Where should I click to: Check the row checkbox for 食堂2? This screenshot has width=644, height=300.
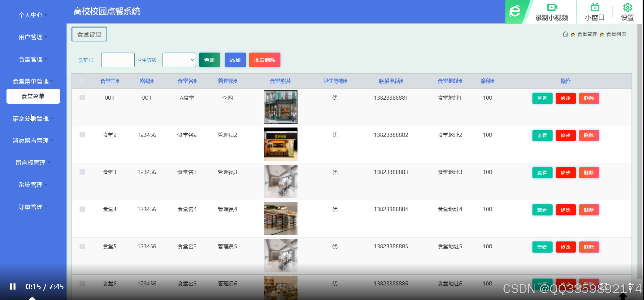(82, 135)
